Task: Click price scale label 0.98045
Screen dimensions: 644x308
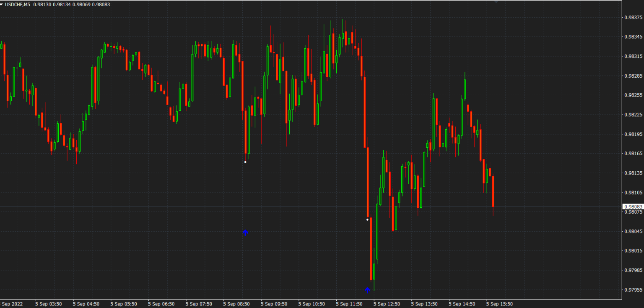Action: coord(633,231)
